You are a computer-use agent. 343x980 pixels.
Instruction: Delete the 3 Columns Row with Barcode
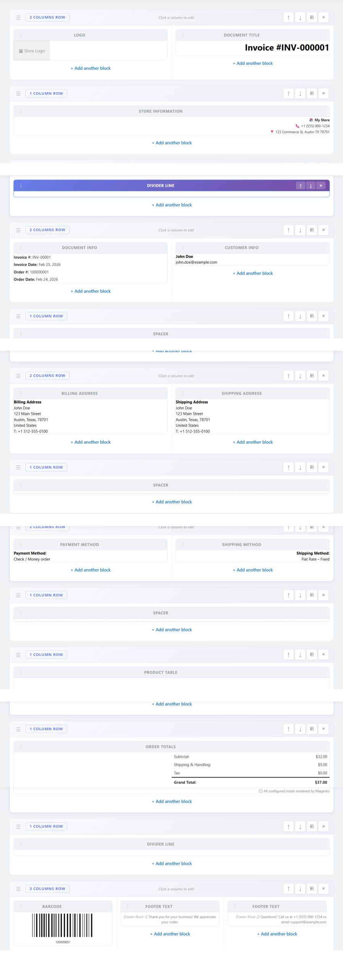coord(323,889)
